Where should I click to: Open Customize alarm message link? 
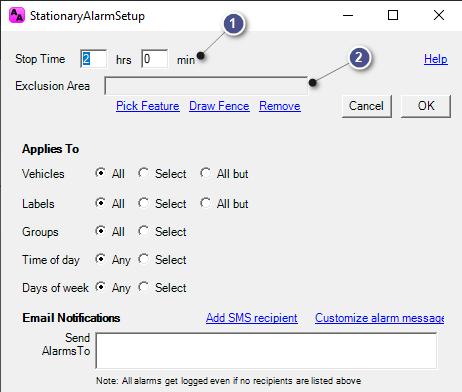(x=380, y=318)
